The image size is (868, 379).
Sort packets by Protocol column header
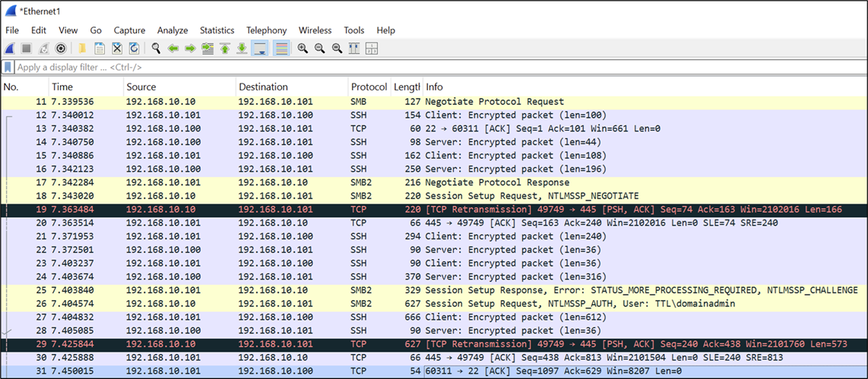pyautogui.click(x=368, y=87)
